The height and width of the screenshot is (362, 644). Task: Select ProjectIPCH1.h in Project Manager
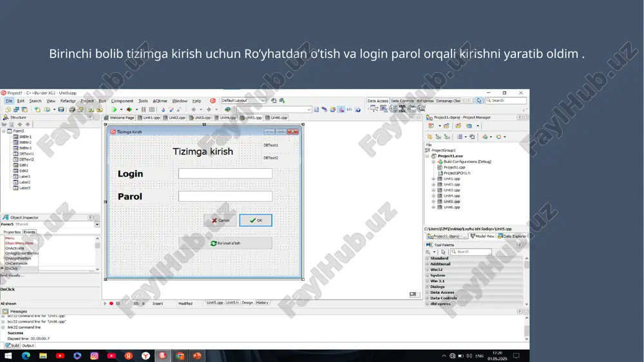457,173
